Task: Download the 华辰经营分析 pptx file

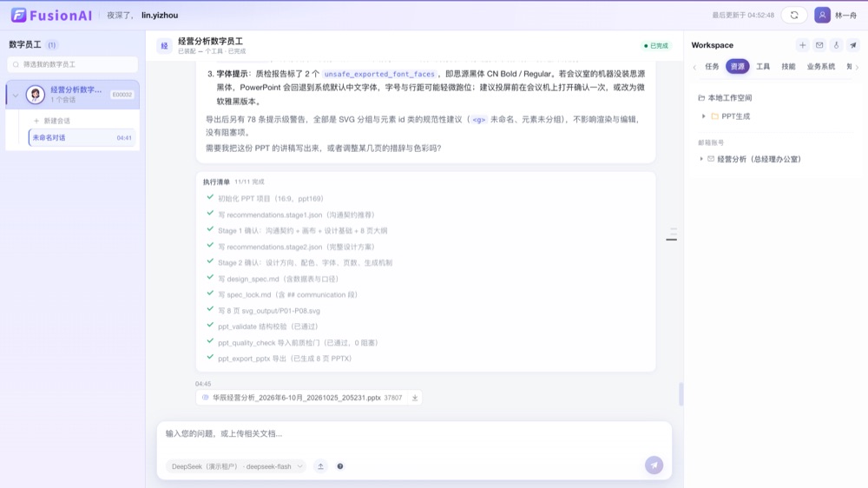Action: 415,398
